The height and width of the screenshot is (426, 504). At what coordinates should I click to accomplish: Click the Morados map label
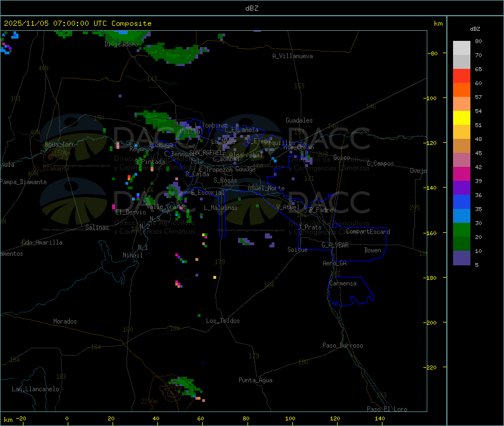tap(66, 321)
